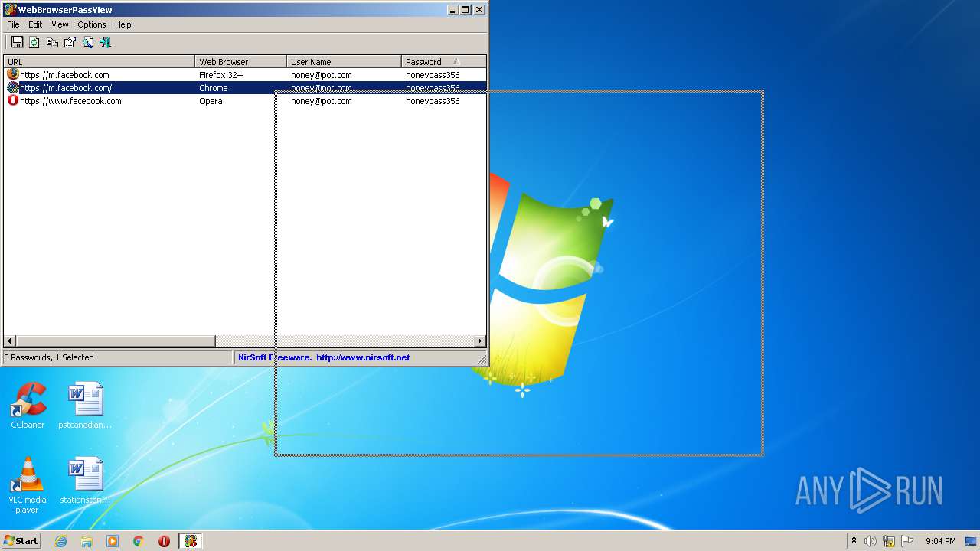Viewport: 980px width, 551px height.
Task: Click the Opera browser cell
Action: point(211,101)
